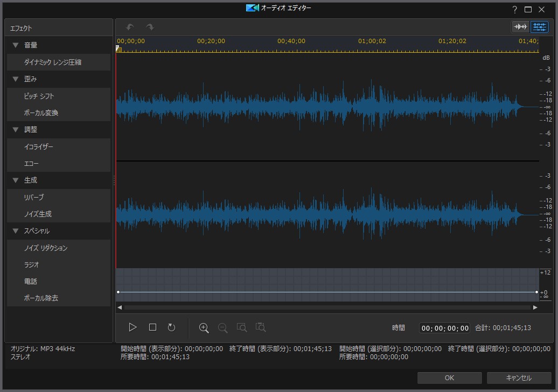Collapse the 音量 effect group
This screenshot has width=558, height=392.
[15, 45]
